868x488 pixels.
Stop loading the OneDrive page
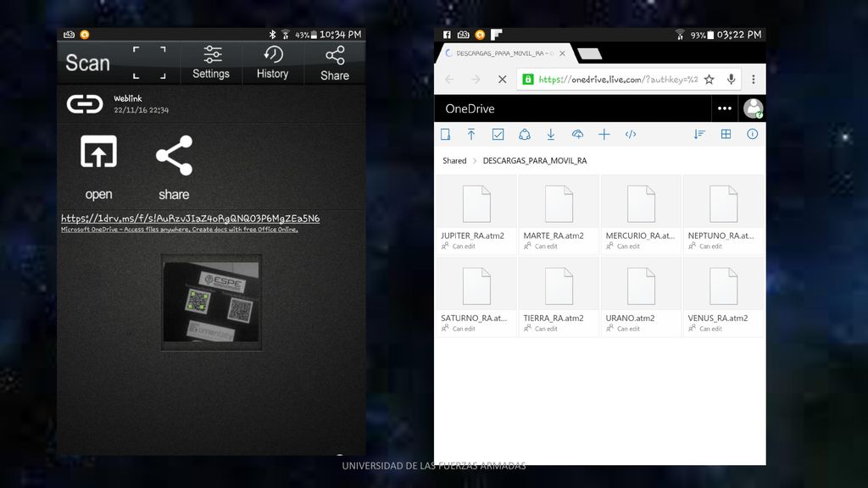point(502,80)
